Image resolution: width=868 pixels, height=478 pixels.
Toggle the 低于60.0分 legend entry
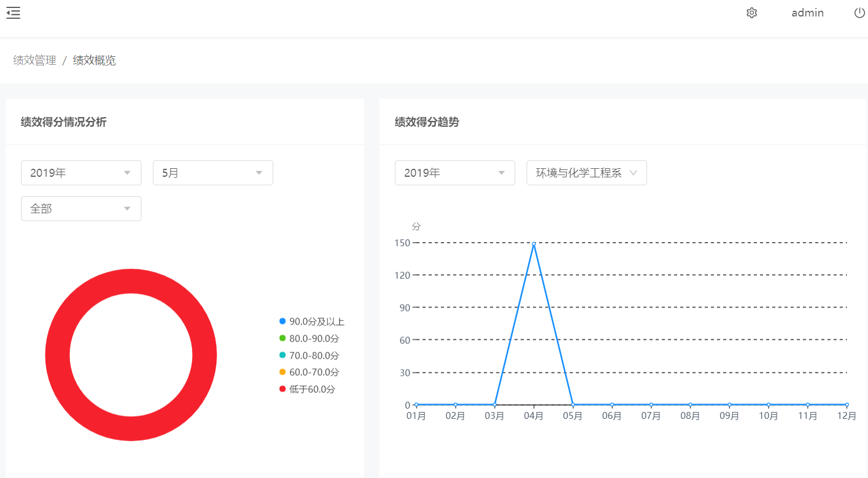coord(307,389)
